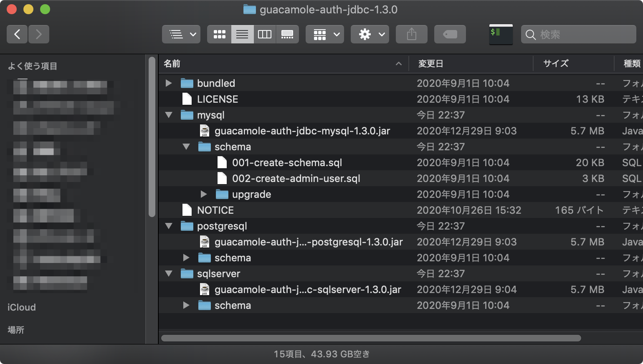Switch to icon view
This screenshot has height=364, width=643.
(219, 34)
